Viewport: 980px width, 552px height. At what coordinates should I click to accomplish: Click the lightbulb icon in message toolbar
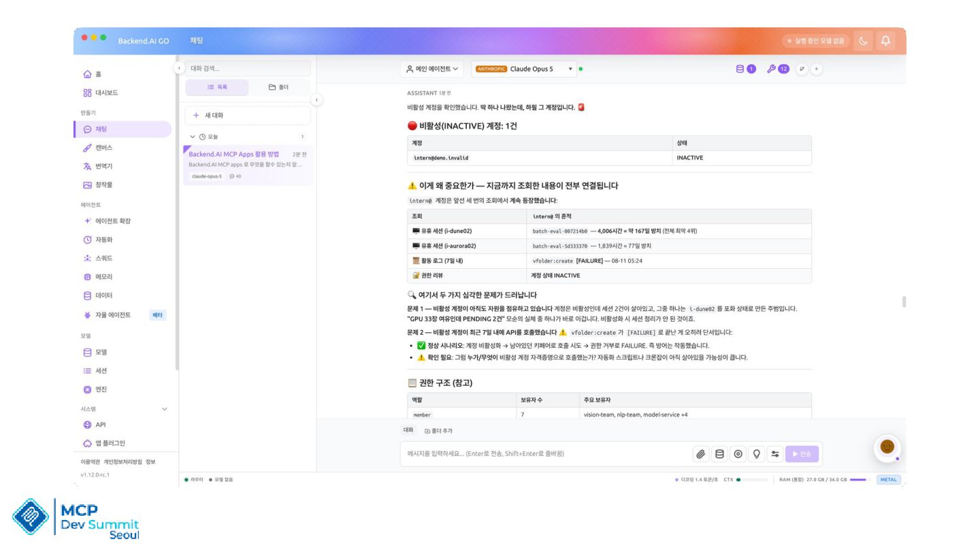(756, 454)
